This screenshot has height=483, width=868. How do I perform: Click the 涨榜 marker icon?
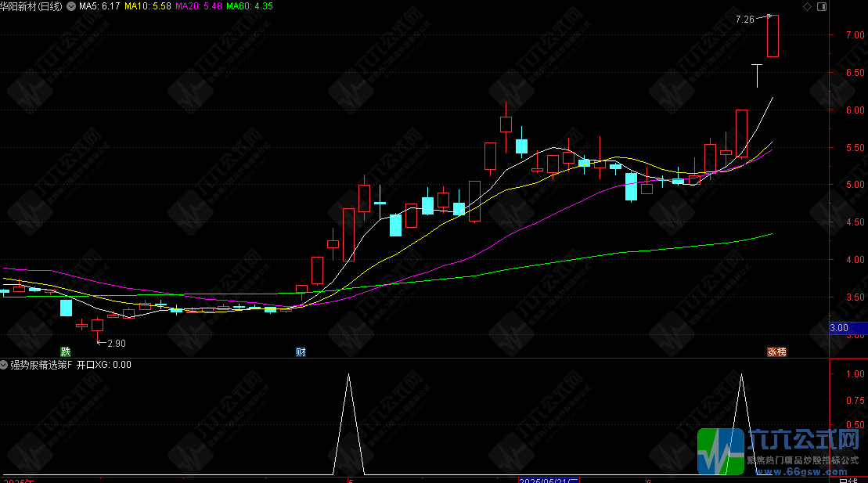coord(776,351)
